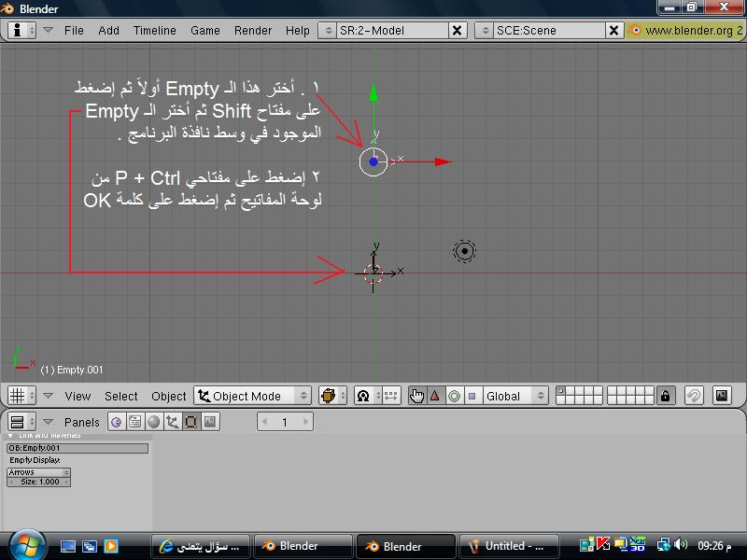Image resolution: width=747 pixels, height=560 pixels.
Task: Enable the scale manipulator blue square button
Action: coord(472,396)
